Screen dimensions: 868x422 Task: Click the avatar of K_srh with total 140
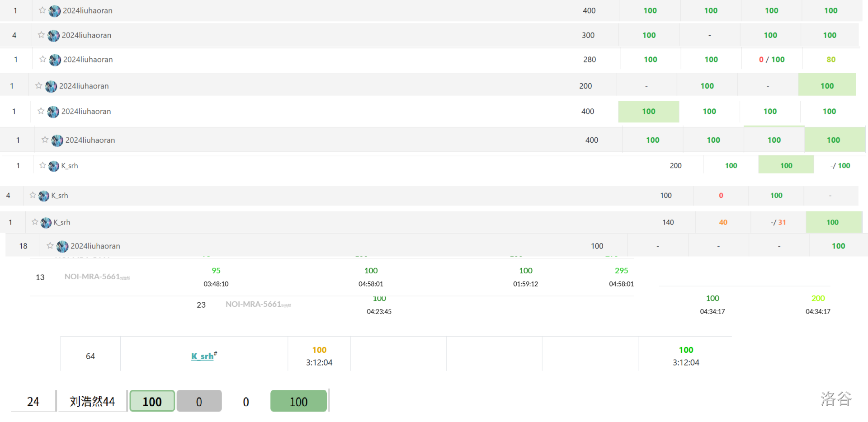coord(46,222)
